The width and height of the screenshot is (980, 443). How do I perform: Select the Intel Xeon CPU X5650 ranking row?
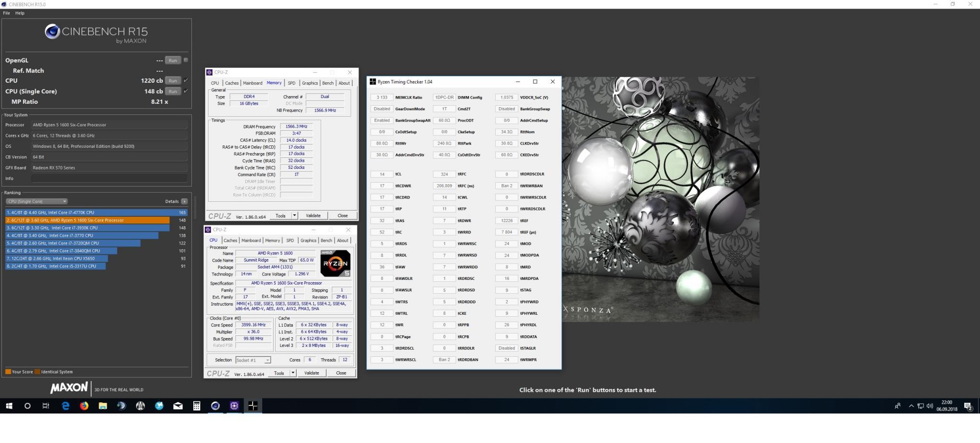pos(96,258)
